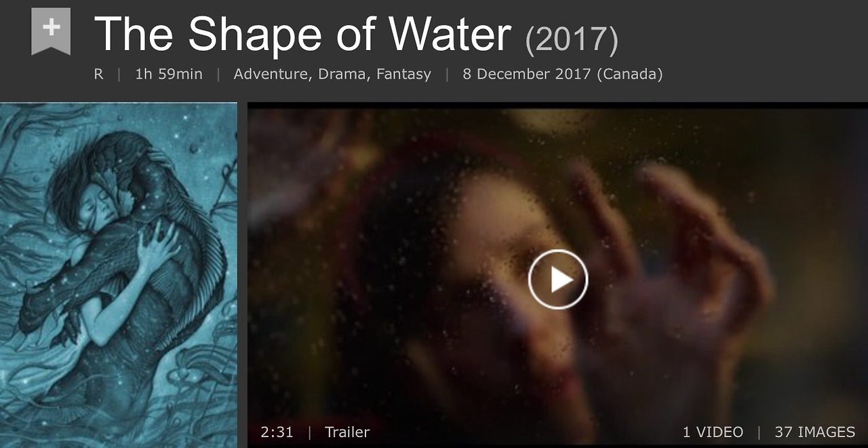Screen dimensions: 868x448
Task: Play the trailer video
Action: [558, 280]
